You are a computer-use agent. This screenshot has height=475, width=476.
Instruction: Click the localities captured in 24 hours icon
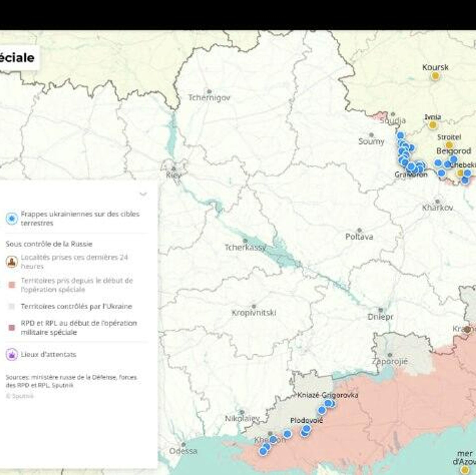pos(12,262)
